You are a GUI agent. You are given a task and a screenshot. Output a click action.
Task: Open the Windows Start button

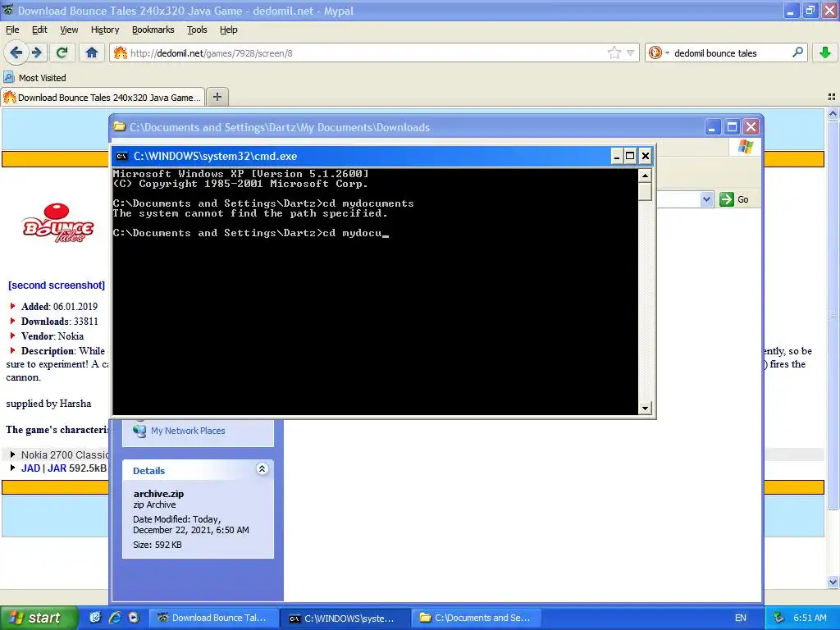(39, 618)
